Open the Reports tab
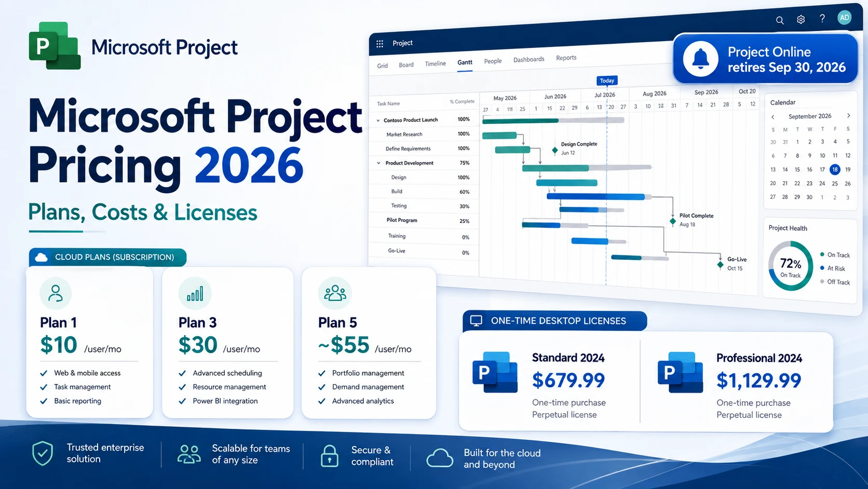 point(566,58)
